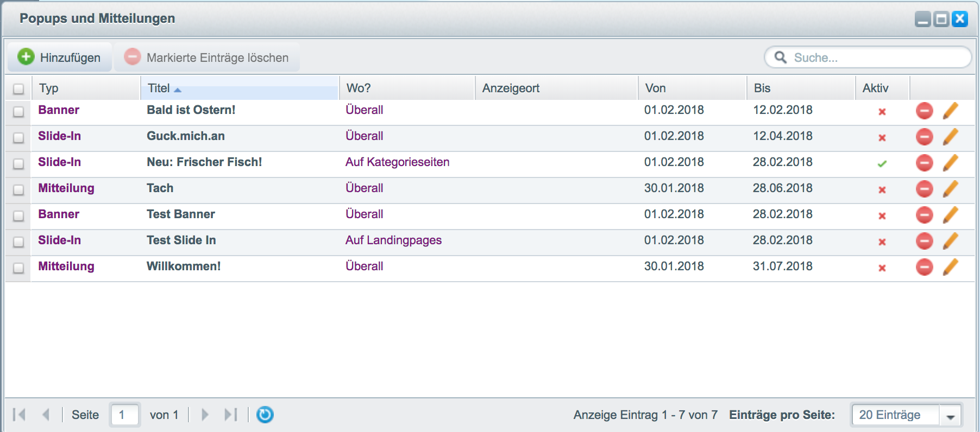Sort by the Wo? column header
This screenshot has width=980, height=432.
407,88
